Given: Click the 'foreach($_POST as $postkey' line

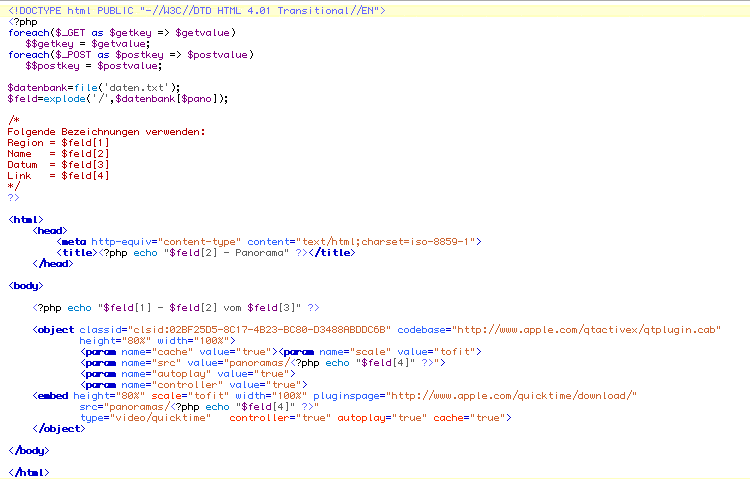Looking at the screenshot, I should (x=131, y=55).
